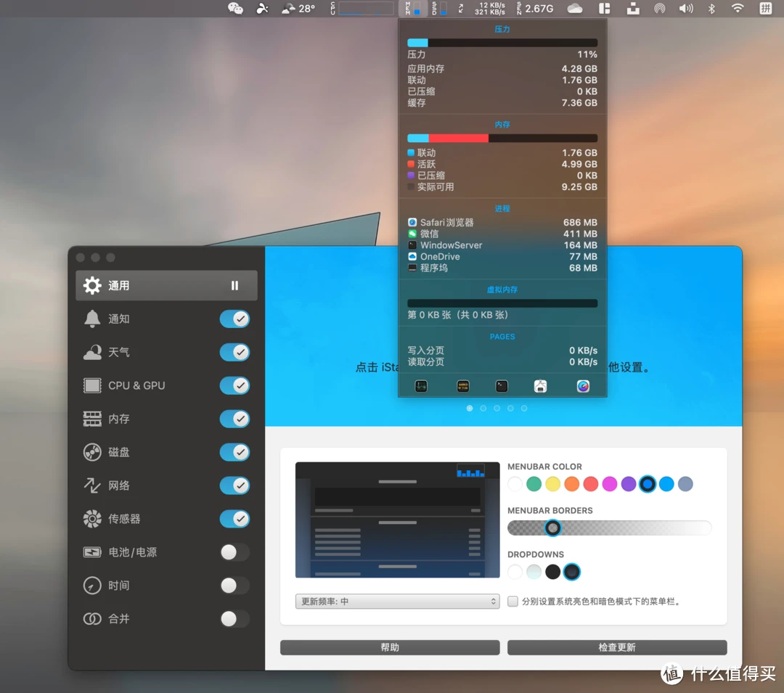Image resolution: width=784 pixels, height=693 pixels.
Task: Open Activity Monitor from memory dropdown footer
Action: pos(422,386)
